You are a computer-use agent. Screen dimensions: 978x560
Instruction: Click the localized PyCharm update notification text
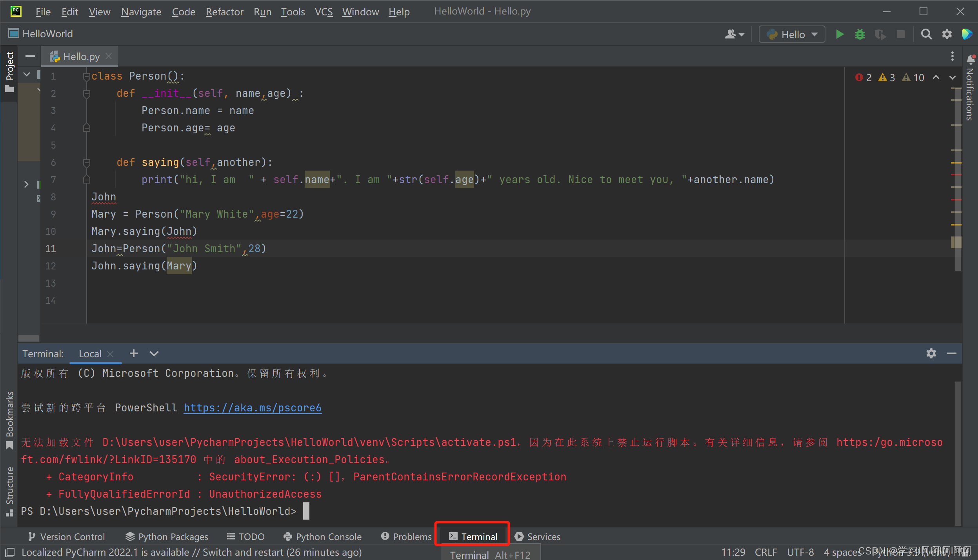(x=191, y=553)
